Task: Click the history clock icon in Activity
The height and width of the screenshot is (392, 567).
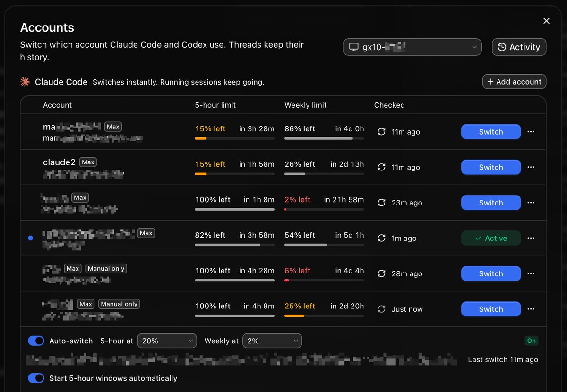Action: [502, 47]
